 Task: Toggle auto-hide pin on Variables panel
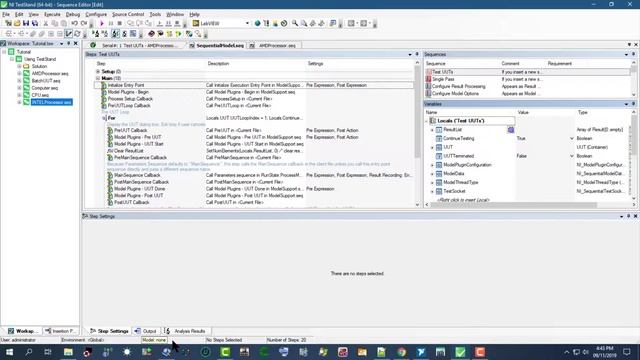[633, 104]
